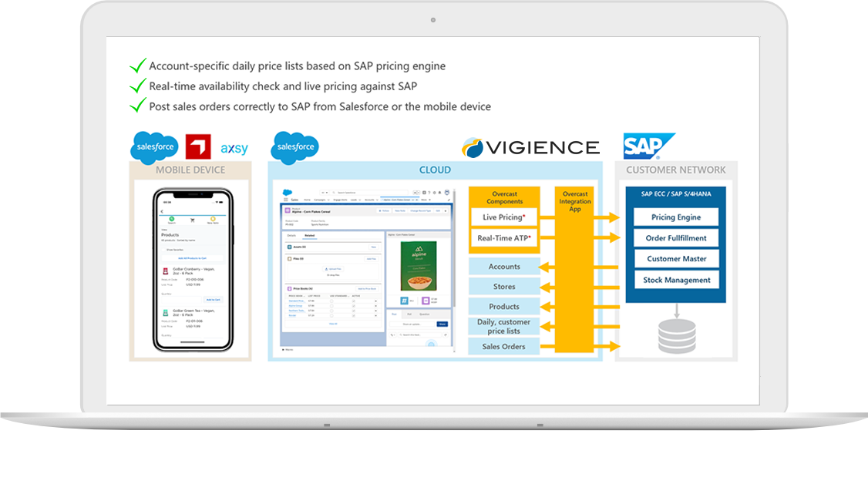868x501 pixels.
Task: Open the actions dropdown beside the Edit button
Action: pos(446,211)
